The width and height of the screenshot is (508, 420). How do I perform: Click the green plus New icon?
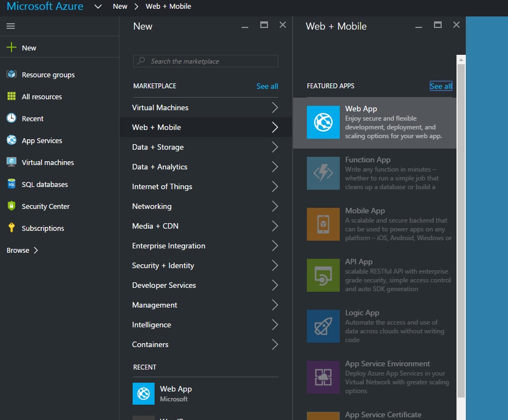coord(12,47)
